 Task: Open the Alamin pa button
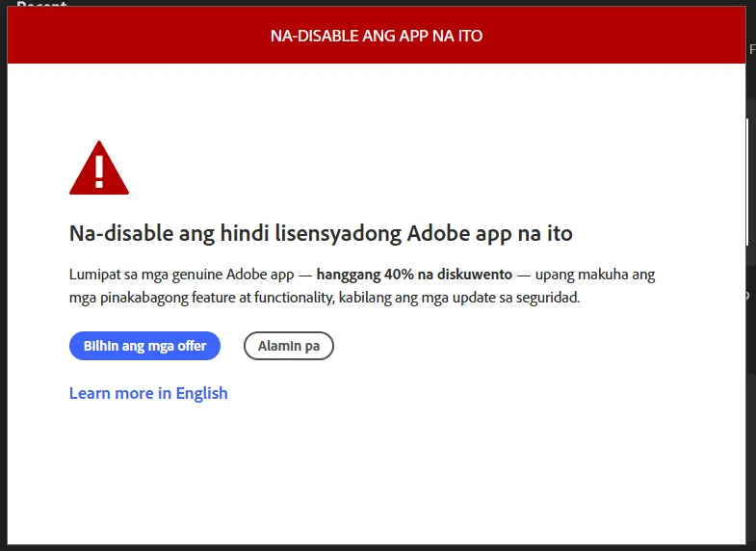pyautogui.click(x=288, y=346)
